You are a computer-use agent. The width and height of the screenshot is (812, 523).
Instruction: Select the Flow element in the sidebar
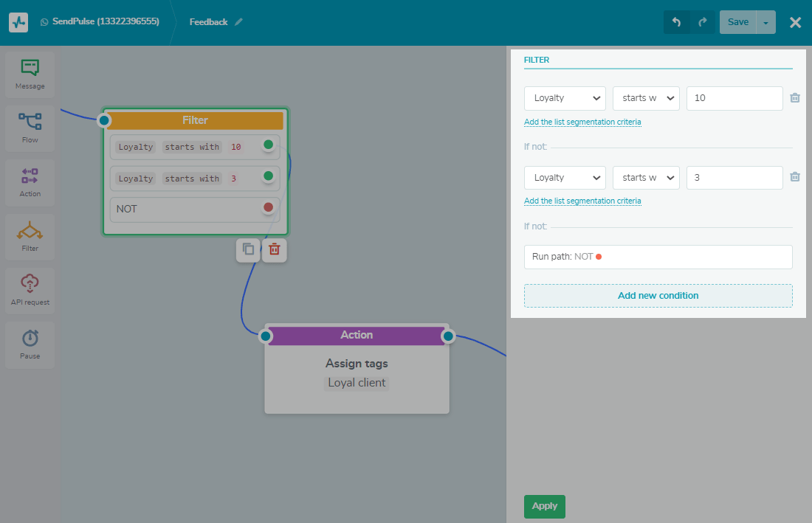pos(30,128)
